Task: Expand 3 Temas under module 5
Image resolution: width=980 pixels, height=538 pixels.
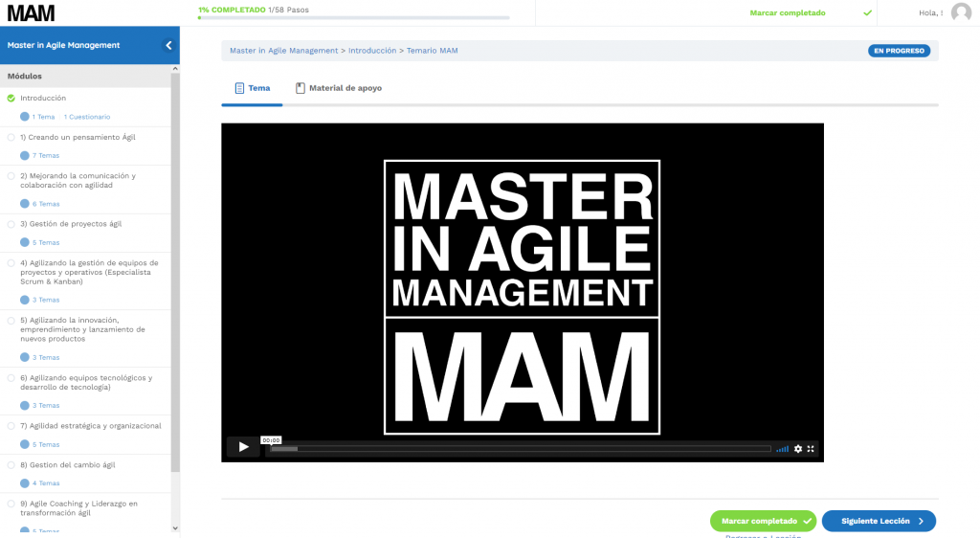Action: click(40, 357)
